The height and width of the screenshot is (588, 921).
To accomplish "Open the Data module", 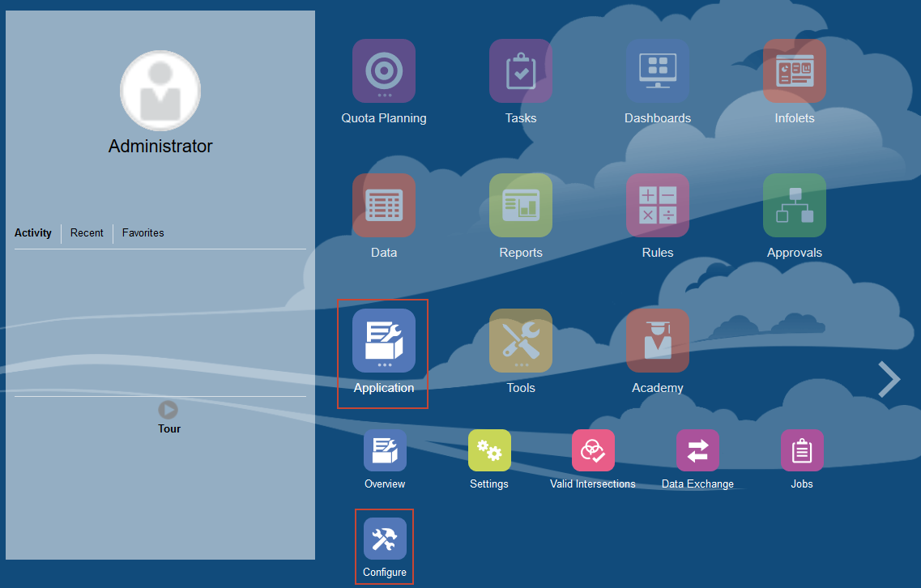I will click(383, 206).
